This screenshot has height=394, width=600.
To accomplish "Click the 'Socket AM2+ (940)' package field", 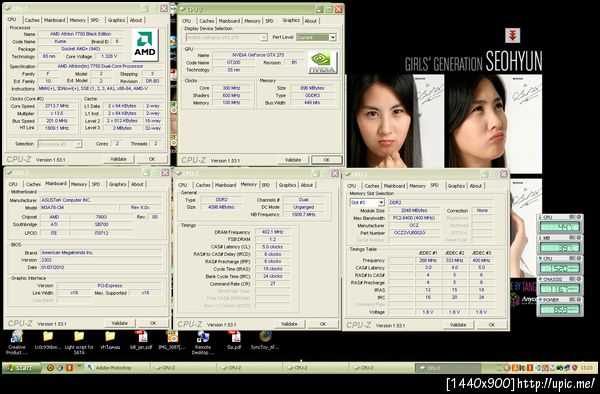I will coord(81,49).
